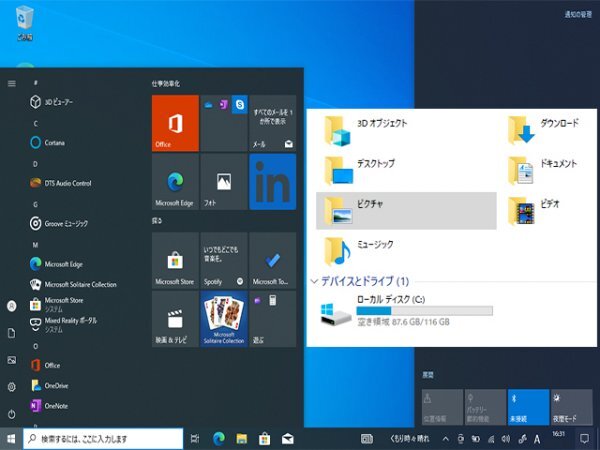
Task: Click the Windows Start button
Action: click(11, 439)
